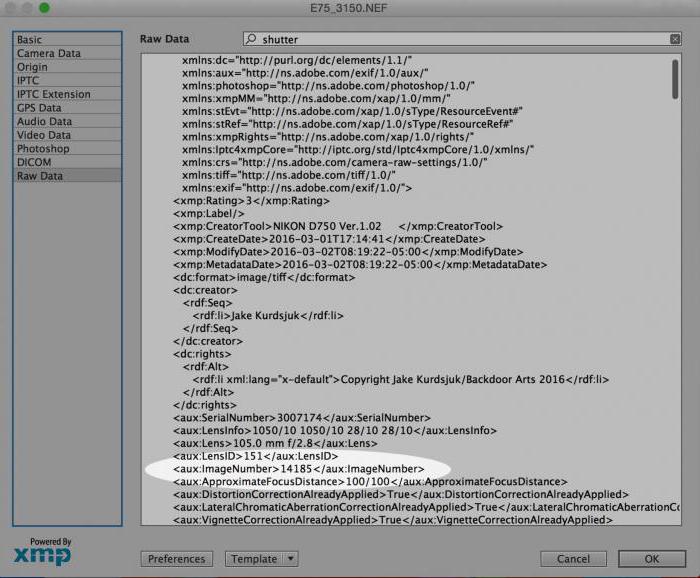Open the Camera Data section
The image size is (700, 578).
tap(67, 53)
